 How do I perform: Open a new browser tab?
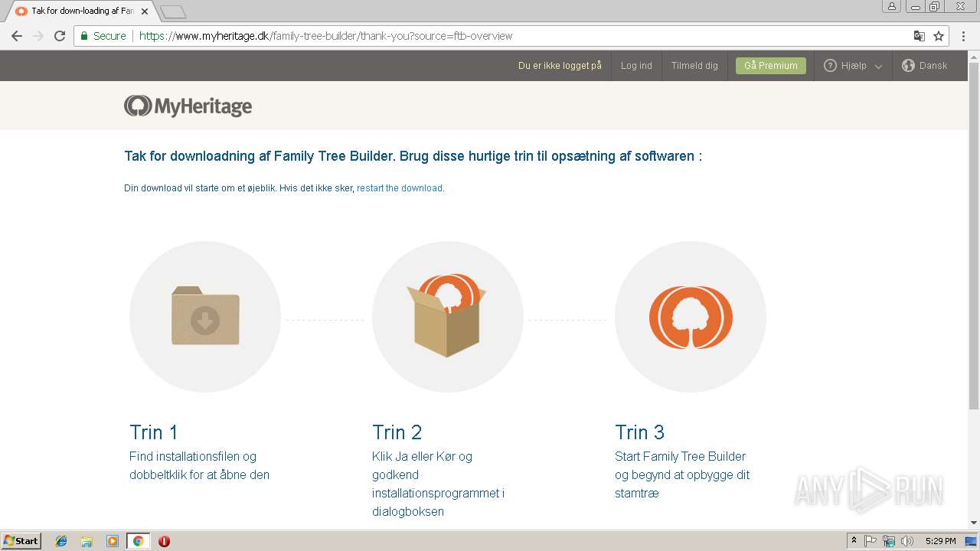174,11
